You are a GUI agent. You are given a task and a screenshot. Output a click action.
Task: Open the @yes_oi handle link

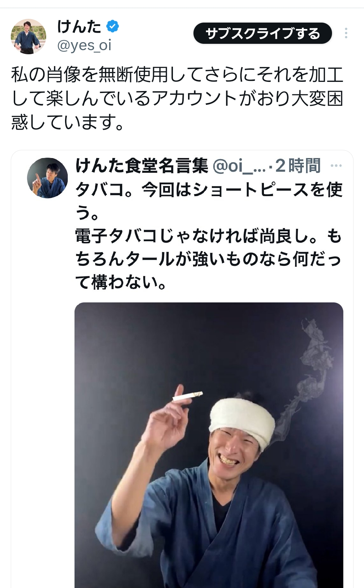point(84,45)
